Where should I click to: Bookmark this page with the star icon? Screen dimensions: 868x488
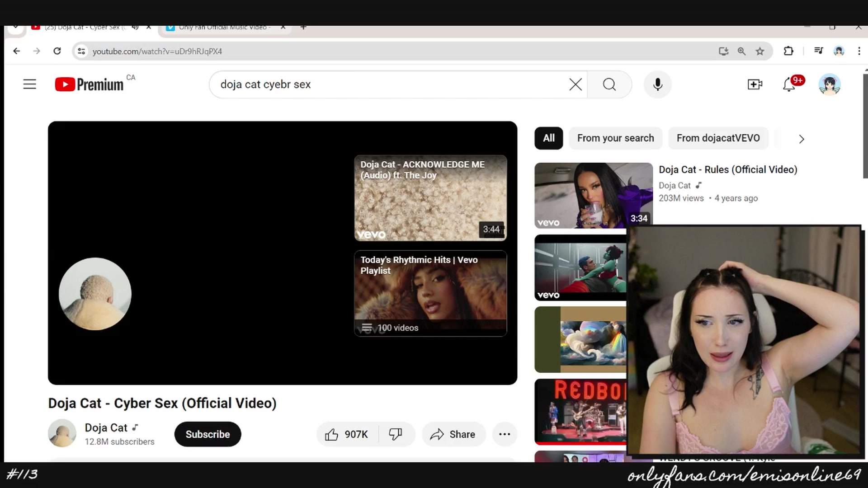760,51
